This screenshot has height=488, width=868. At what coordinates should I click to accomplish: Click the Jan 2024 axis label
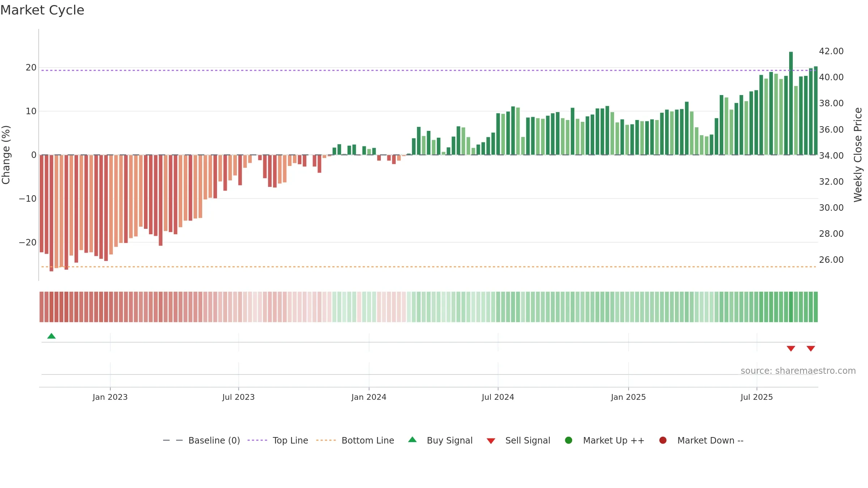(369, 397)
